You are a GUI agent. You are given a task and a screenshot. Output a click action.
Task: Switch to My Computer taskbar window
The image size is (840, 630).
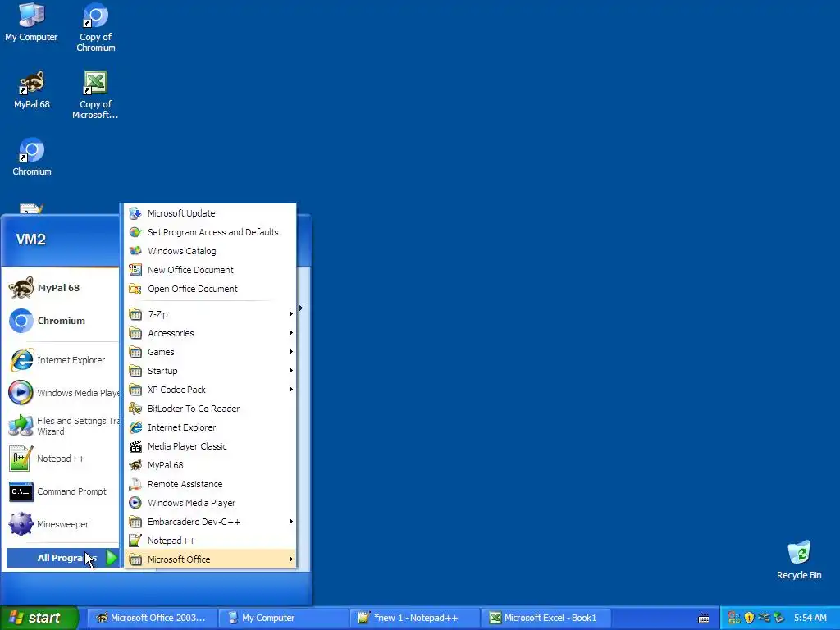(284, 619)
